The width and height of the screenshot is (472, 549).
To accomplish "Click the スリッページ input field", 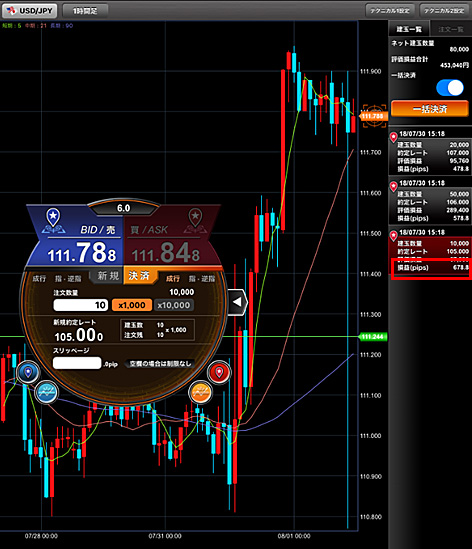I will tap(77, 363).
